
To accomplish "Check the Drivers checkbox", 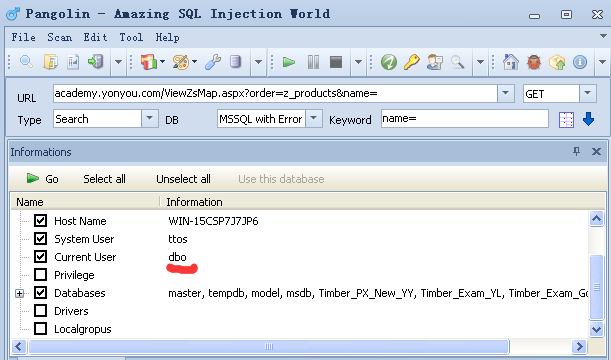I will click(x=41, y=311).
